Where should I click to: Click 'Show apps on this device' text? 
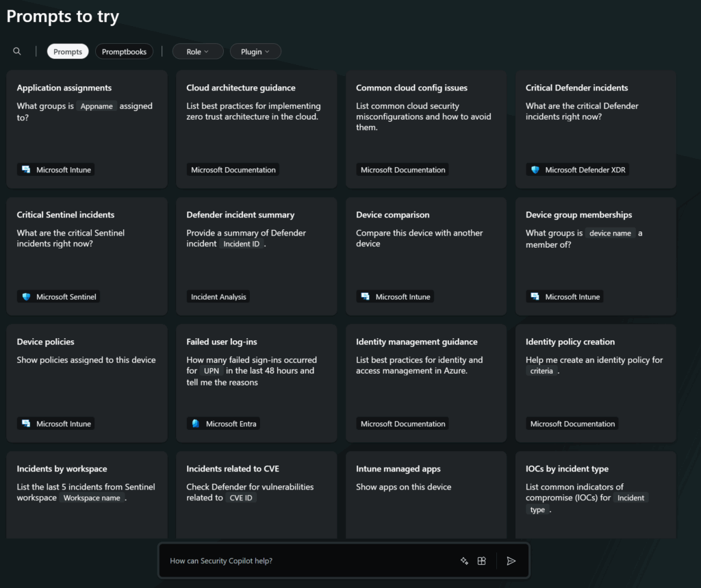point(403,487)
